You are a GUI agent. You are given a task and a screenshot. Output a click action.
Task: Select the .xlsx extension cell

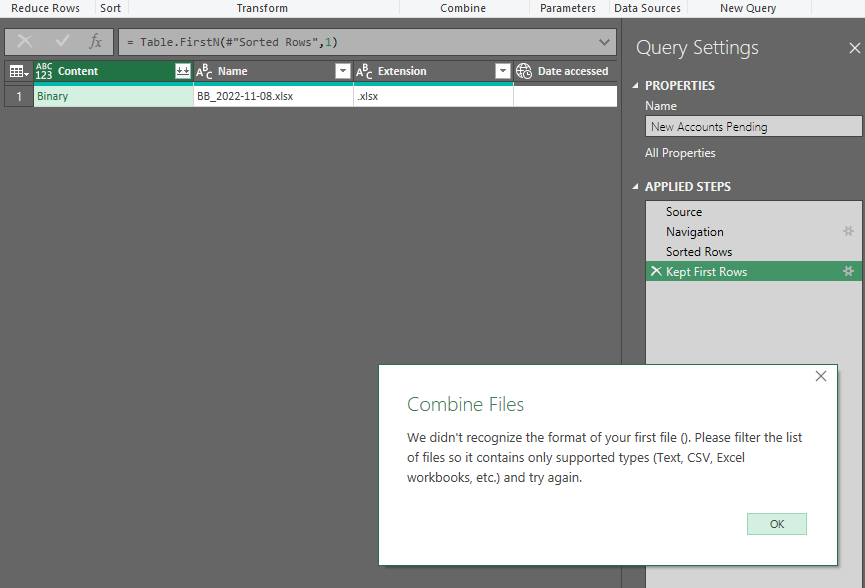point(434,96)
